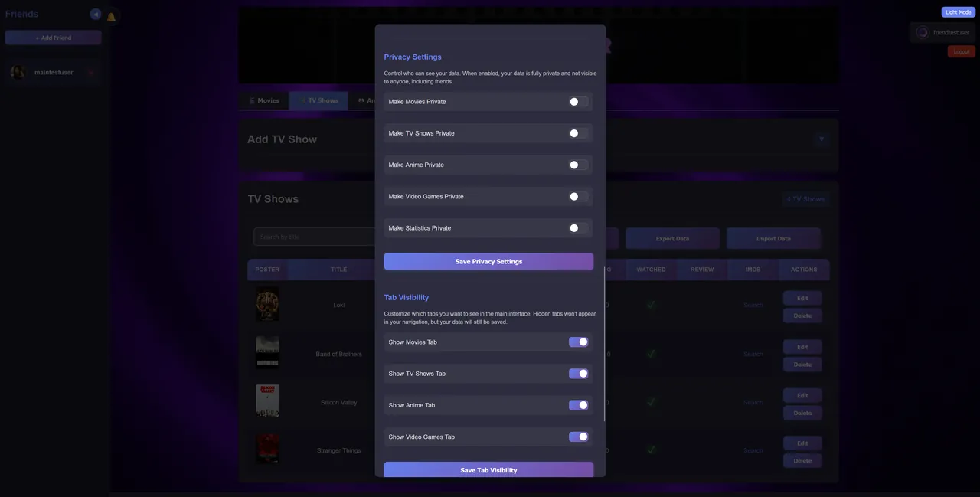Edit the Stranger Things entry
The width and height of the screenshot is (980, 497).
pos(802,443)
